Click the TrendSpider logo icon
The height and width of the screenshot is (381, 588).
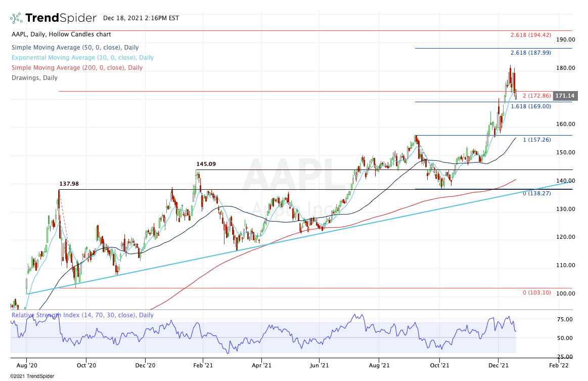click(16, 18)
